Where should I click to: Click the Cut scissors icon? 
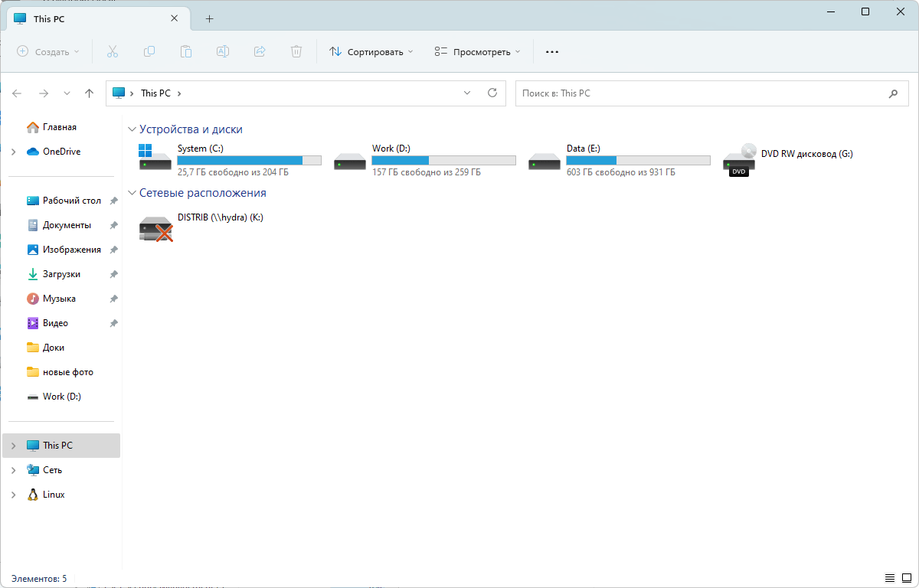(x=113, y=51)
